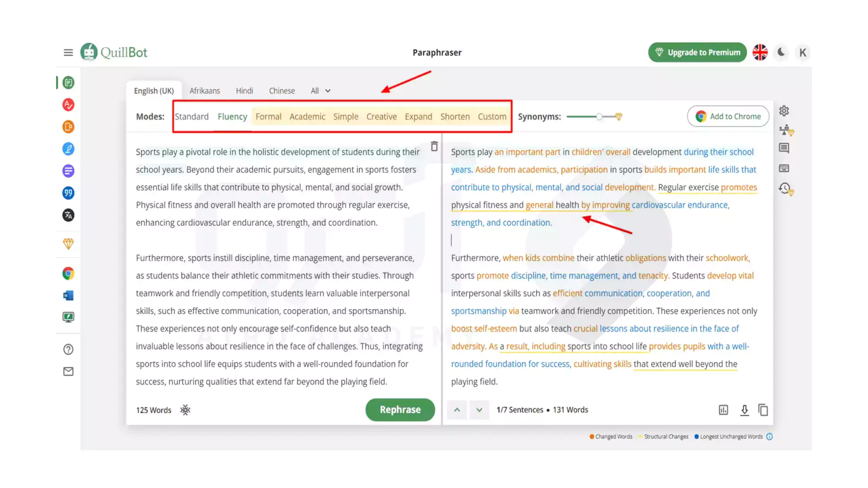Viewport: 868px width, 488px height.
Task: Click Upgrade to Premium button
Action: 698,52
